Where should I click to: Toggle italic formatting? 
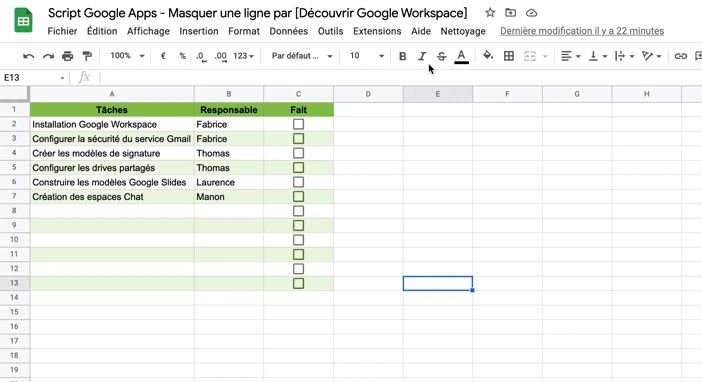[422, 56]
